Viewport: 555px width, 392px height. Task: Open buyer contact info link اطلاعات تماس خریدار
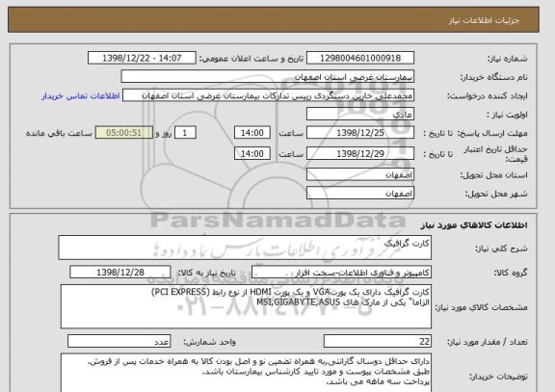tap(81, 96)
